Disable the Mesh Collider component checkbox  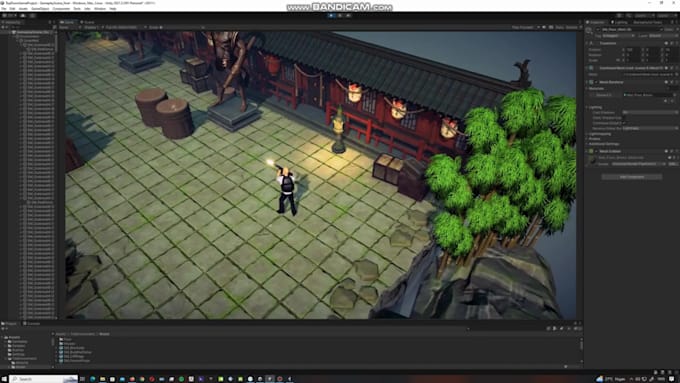(x=596, y=151)
